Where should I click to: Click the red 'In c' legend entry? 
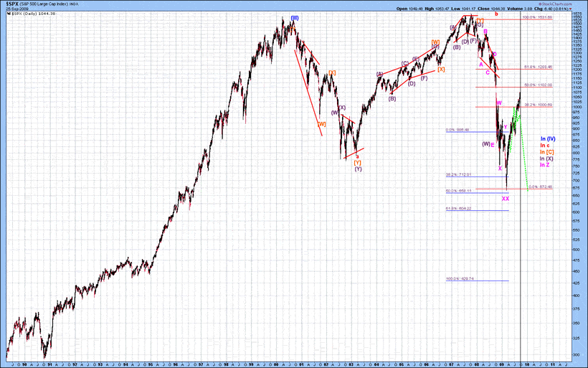545,146
